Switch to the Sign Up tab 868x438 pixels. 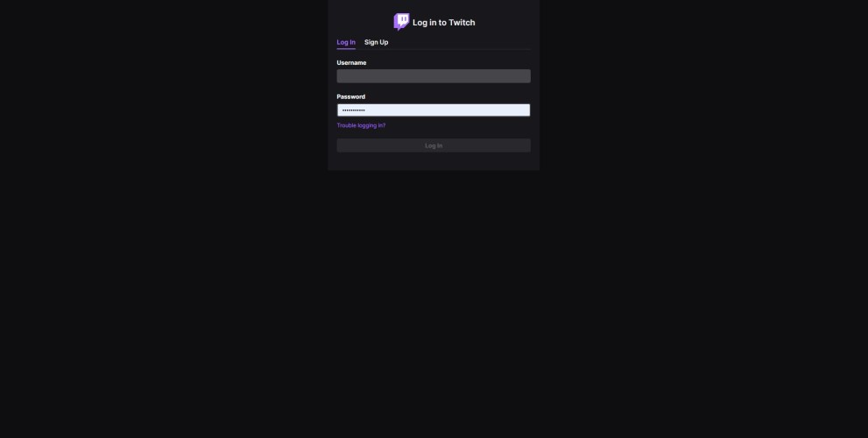pos(376,42)
